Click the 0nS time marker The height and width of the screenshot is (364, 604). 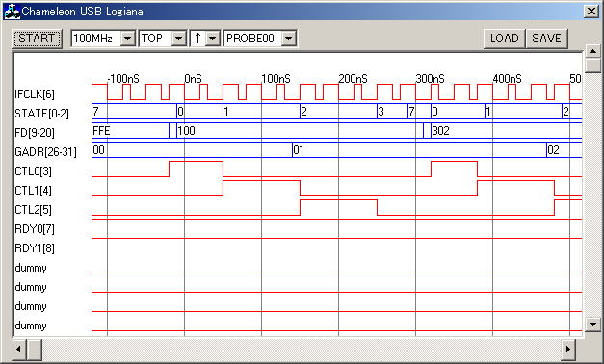(x=193, y=79)
